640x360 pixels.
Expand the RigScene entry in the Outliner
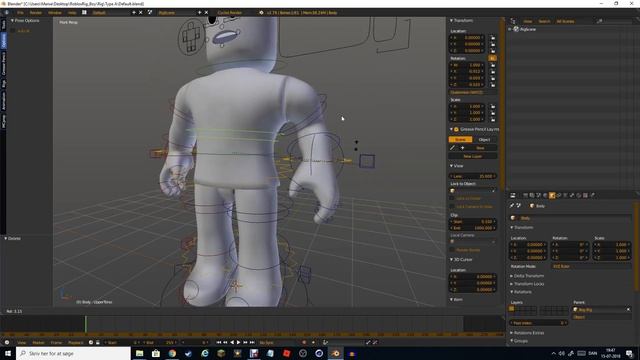(x=510, y=29)
